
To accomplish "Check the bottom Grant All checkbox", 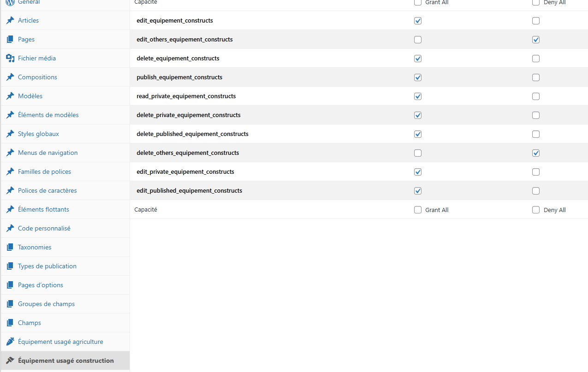I will [x=418, y=210].
